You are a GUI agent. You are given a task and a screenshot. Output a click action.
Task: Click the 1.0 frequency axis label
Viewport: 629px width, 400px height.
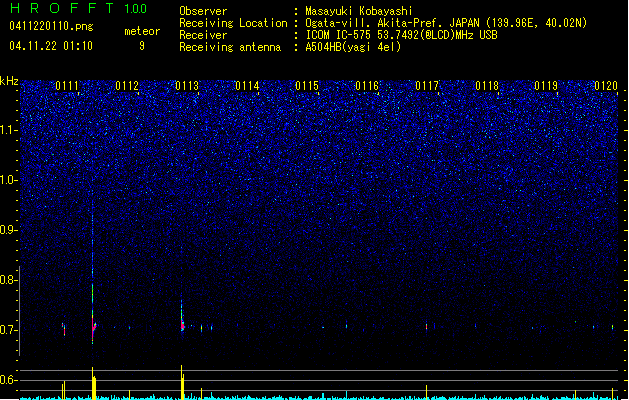(x=8, y=180)
